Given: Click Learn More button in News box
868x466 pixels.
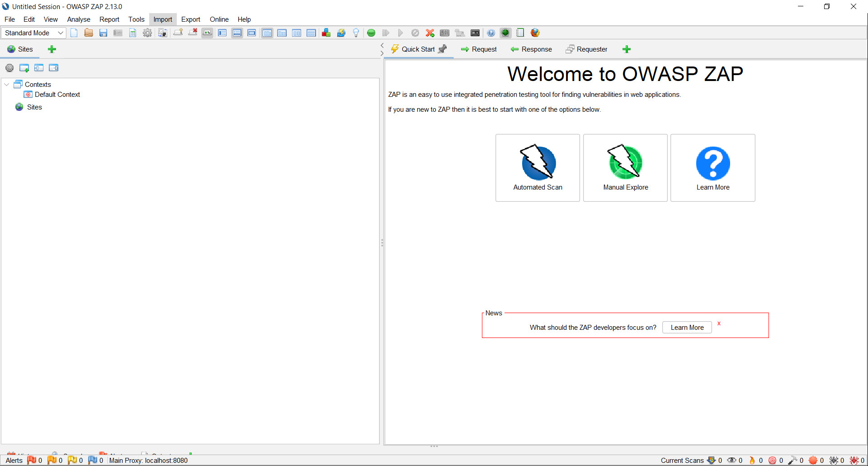Looking at the screenshot, I should (687, 328).
